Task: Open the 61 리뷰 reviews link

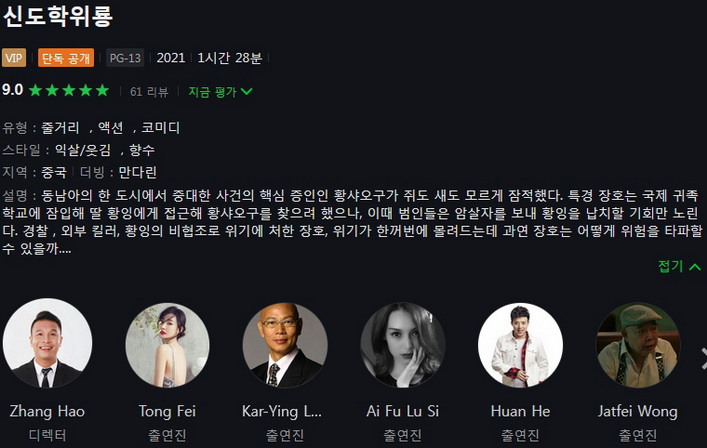Action: coord(149,92)
